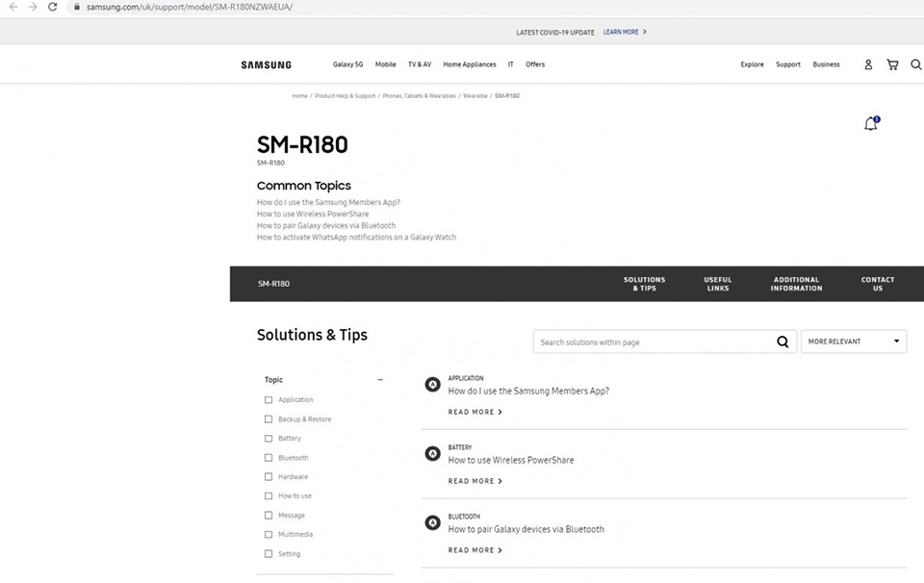The width and height of the screenshot is (924, 583).
Task: Click the Product Help & Support breadcrumb
Action: click(x=345, y=96)
